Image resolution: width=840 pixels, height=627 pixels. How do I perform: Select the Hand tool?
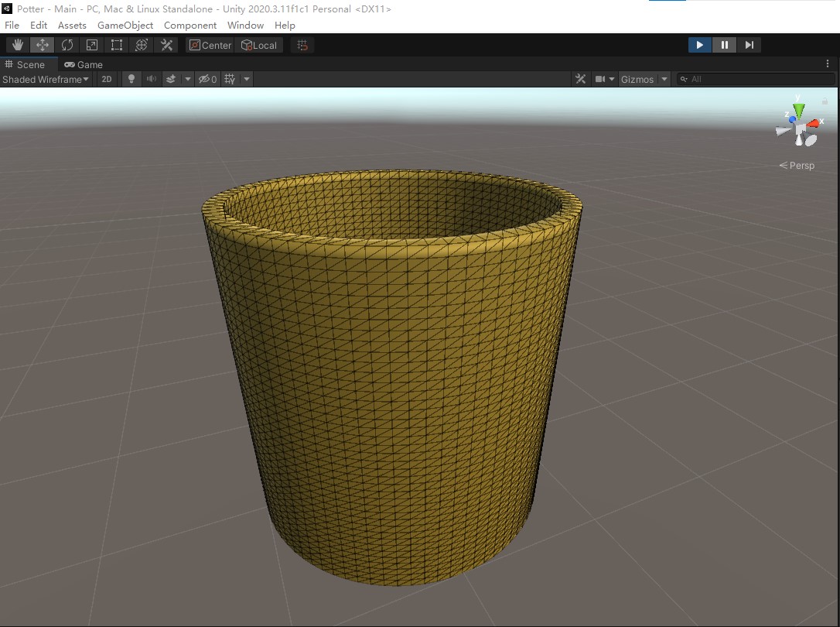pyautogui.click(x=18, y=45)
